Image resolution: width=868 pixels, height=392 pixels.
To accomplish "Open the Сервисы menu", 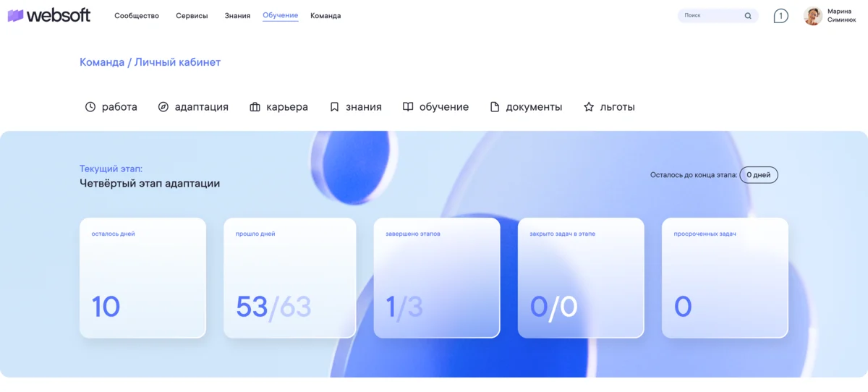I will 192,16.
